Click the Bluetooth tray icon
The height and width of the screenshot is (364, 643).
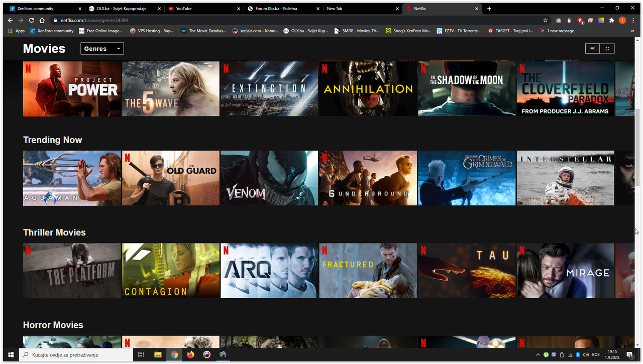click(578, 355)
